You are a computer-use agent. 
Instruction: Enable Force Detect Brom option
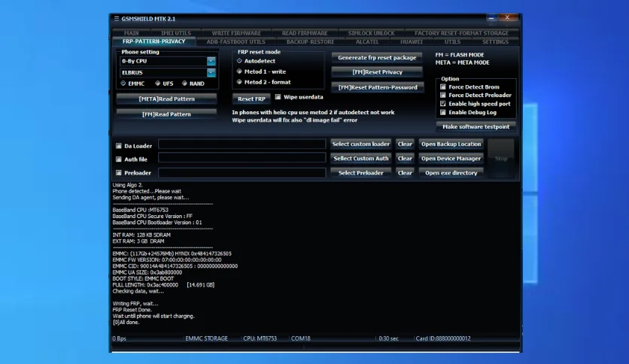pos(443,86)
